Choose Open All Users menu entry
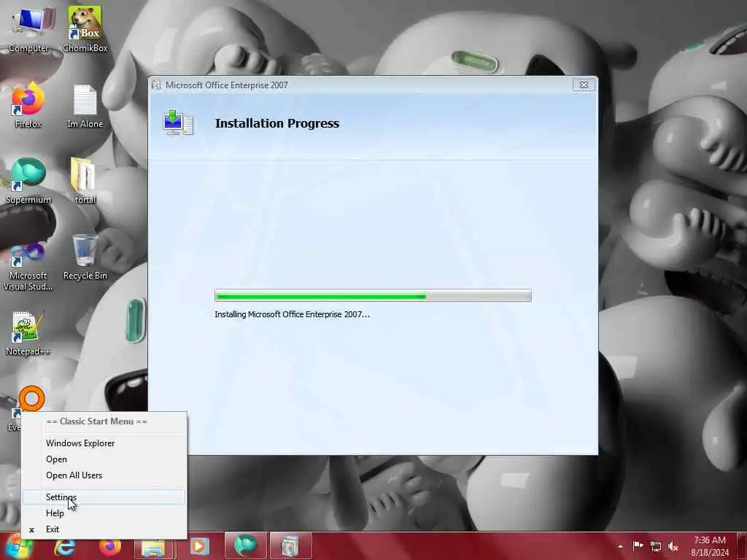 pyautogui.click(x=104, y=475)
